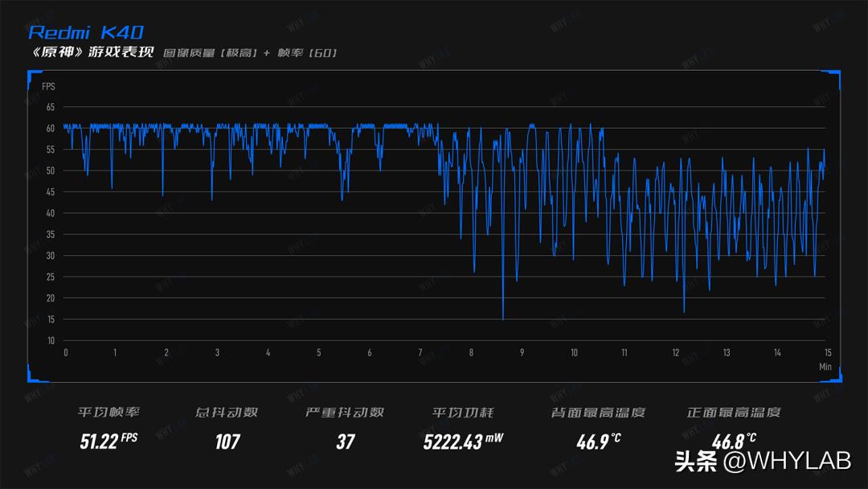Click the 46.8 °C value
The image size is (868, 489).
tap(734, 442)
